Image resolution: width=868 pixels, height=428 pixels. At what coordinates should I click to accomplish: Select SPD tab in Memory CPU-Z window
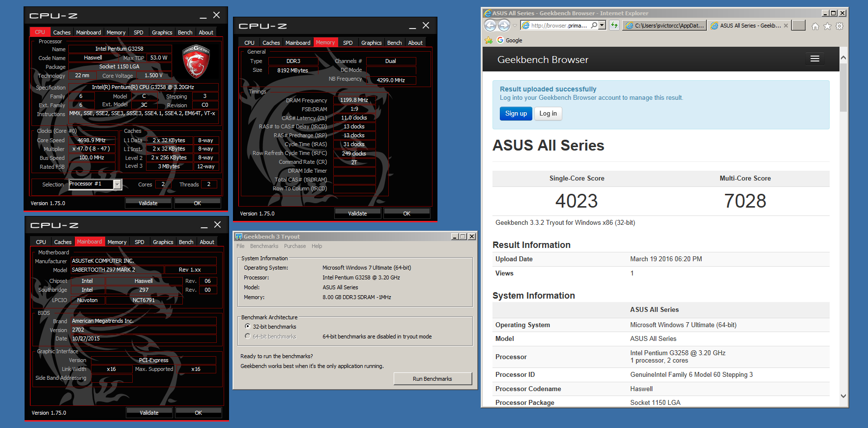[348, 43]
